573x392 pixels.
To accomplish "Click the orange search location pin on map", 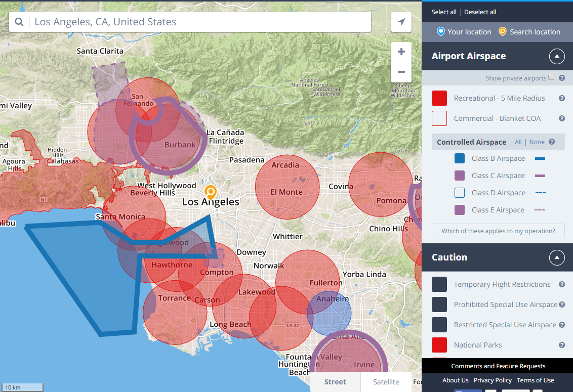I will point(210,192).
